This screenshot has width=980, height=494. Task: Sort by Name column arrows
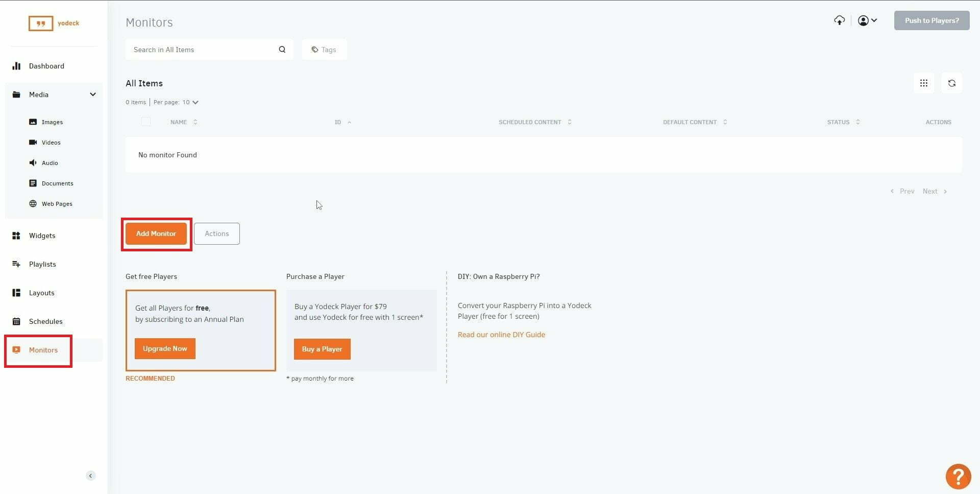(195, 122)
